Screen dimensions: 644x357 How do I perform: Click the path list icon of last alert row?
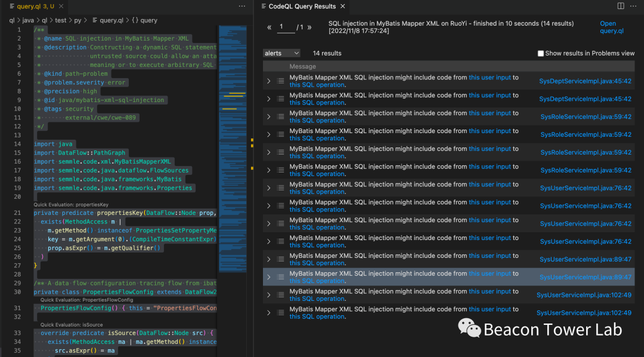(280, 313)
